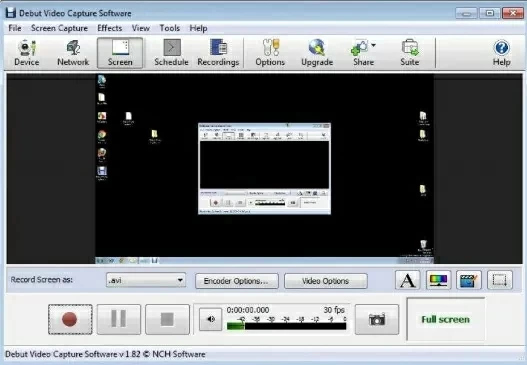Select the Device webcam source

[27, 53]
